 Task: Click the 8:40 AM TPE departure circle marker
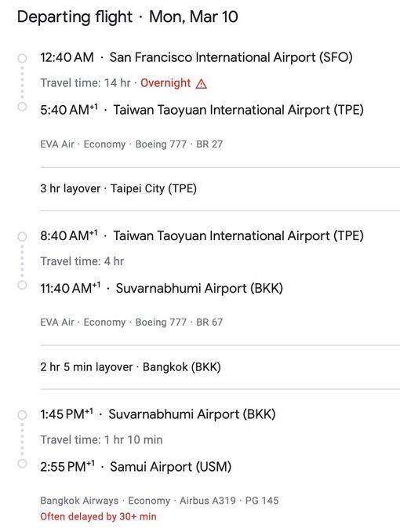22,236
